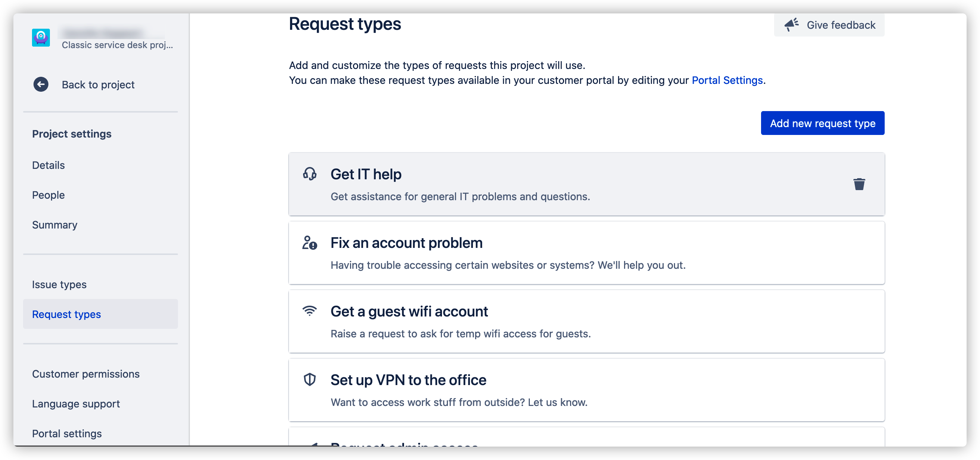Image resolution: width=980 pixels, height=460 pixels.
Task: Click the wifi icon for guest wifi account
Action: (x=310, y=311)
